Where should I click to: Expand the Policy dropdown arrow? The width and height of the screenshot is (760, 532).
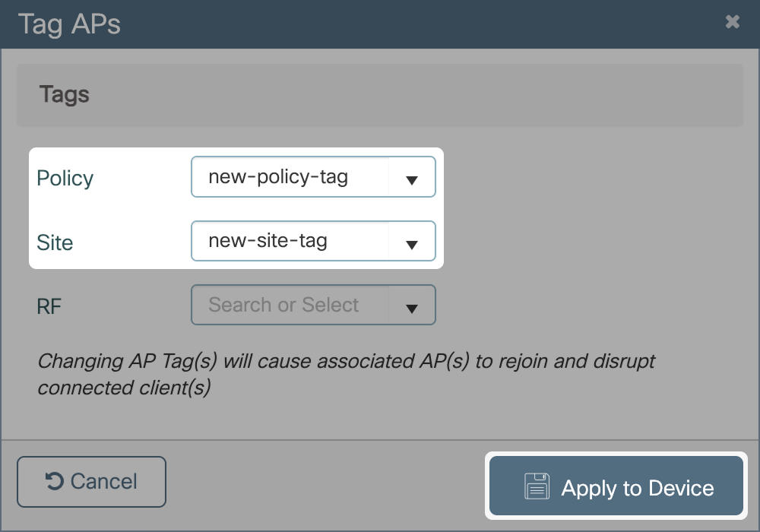point(411,180)
